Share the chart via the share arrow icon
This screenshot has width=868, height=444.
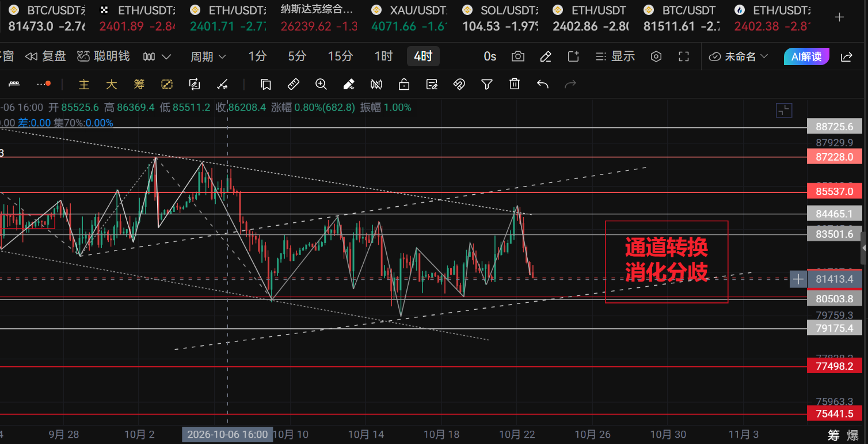(847, 56)
